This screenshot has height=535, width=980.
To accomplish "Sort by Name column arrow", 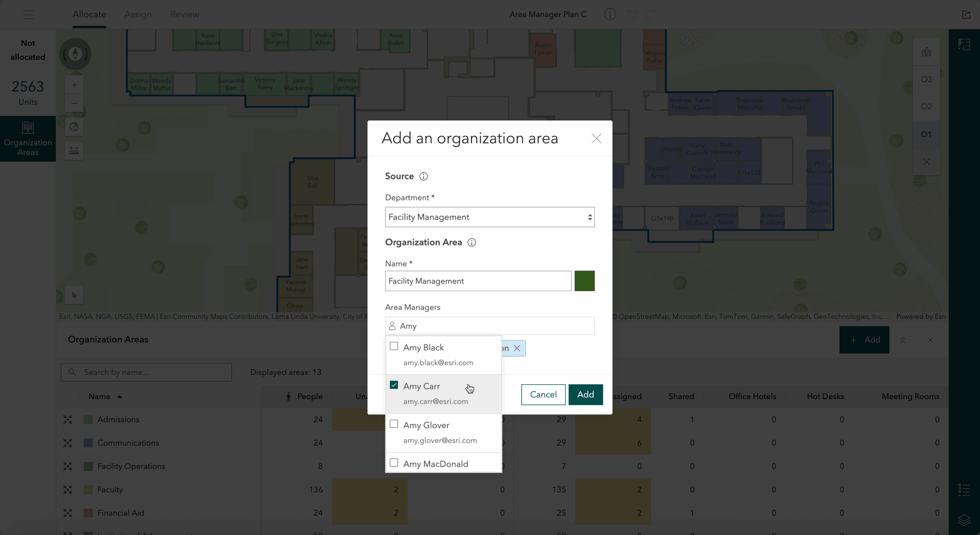I will coord(119,397).
